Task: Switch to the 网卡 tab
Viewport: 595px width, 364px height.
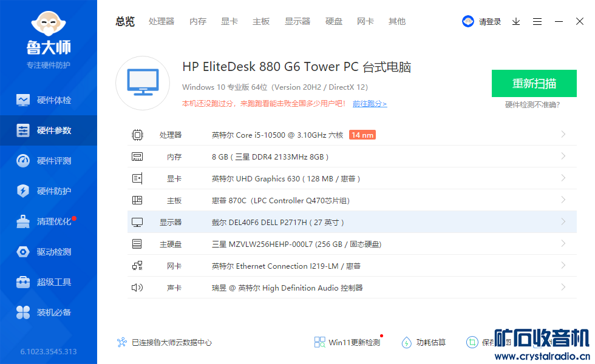Action: (x=365, y=22)
